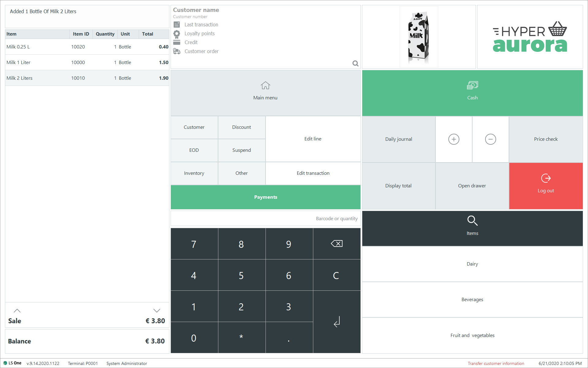Open the Display total icon
The height and width of the screenshot is (368, 588).
[x=398, y=186]
